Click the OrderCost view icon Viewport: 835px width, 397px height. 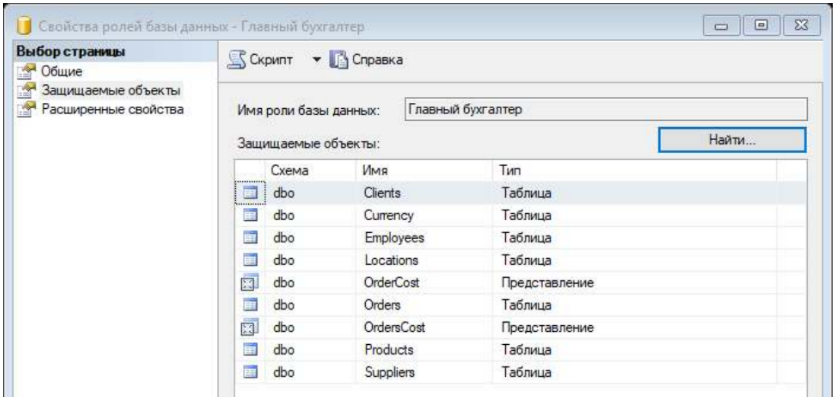[x=250, y=283]
